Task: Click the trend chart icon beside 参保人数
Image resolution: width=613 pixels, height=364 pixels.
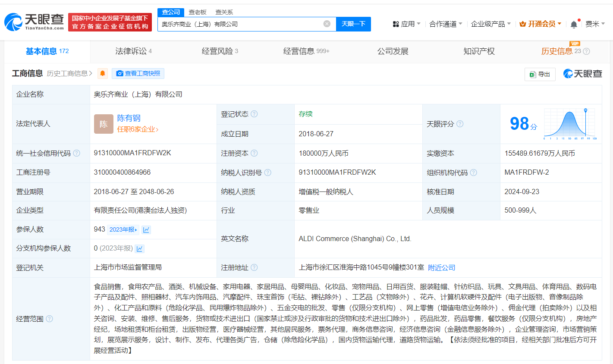Action: 146,229
